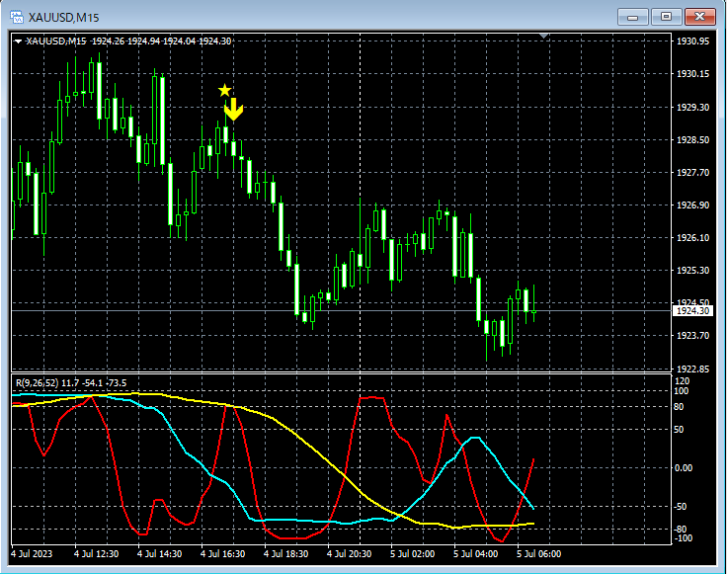Click indicator scale level 0.00
This screenshot has width=728, height=574.
684,467
